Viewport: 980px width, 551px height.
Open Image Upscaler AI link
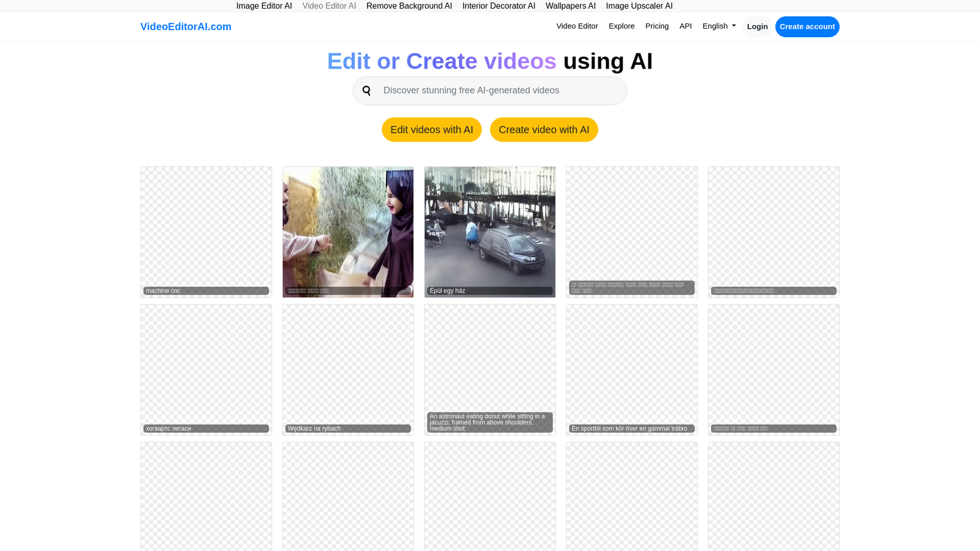[639, 6]
